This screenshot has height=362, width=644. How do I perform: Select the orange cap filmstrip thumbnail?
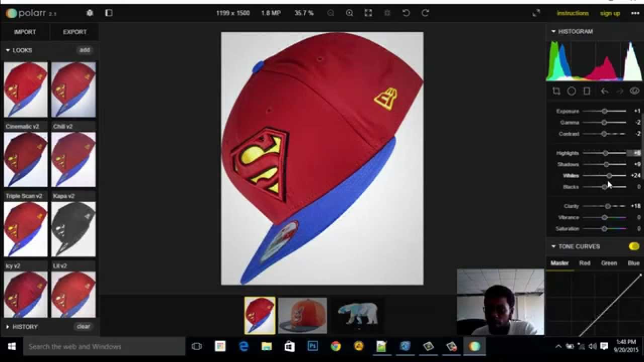(x=302, y=315)
